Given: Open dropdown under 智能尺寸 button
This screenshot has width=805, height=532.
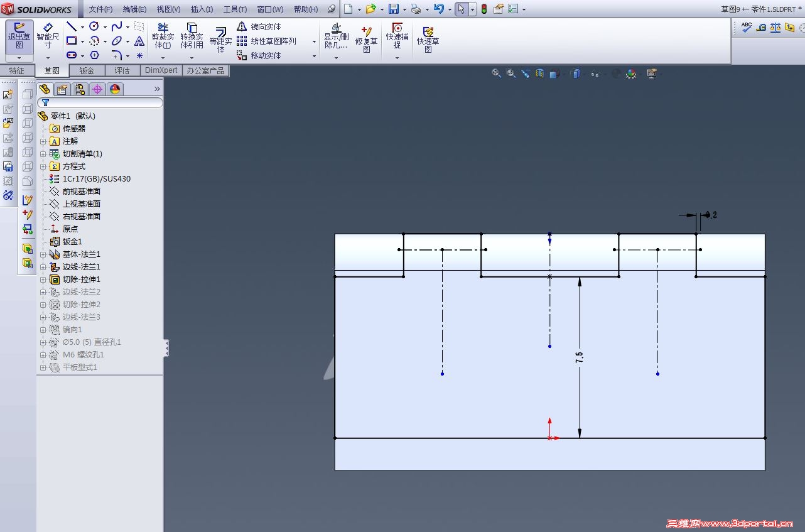Looking at the screenshot, I should (48, 58).
